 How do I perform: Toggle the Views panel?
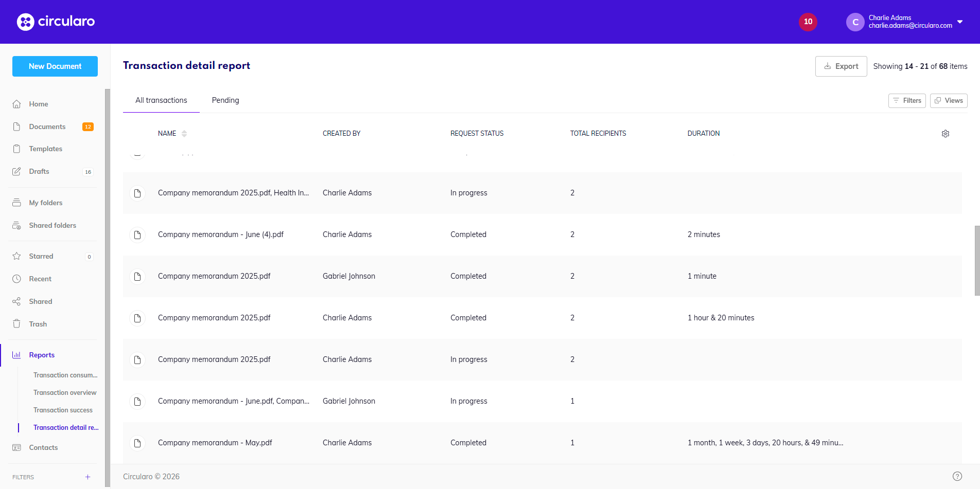point(949,100)
